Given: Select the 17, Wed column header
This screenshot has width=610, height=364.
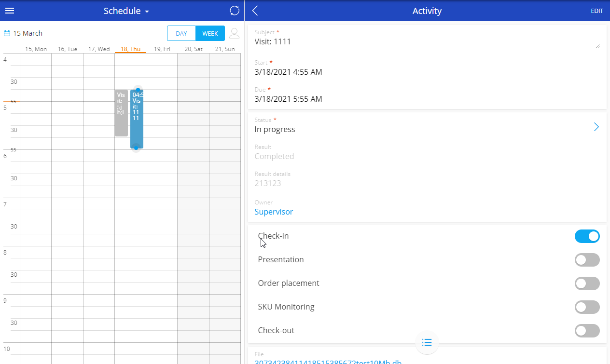Looking at the screenshot, I should pyautogui.click(x=99, y=49).
